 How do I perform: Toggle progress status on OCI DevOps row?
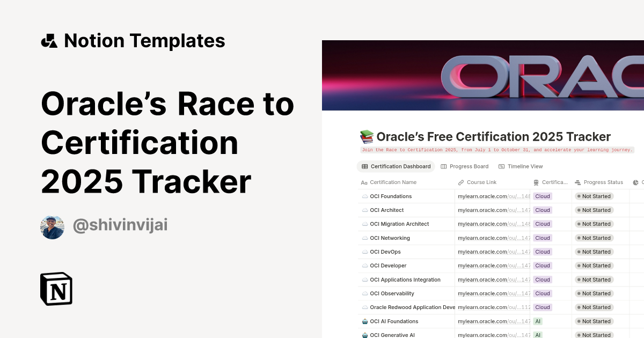point(594,252)
